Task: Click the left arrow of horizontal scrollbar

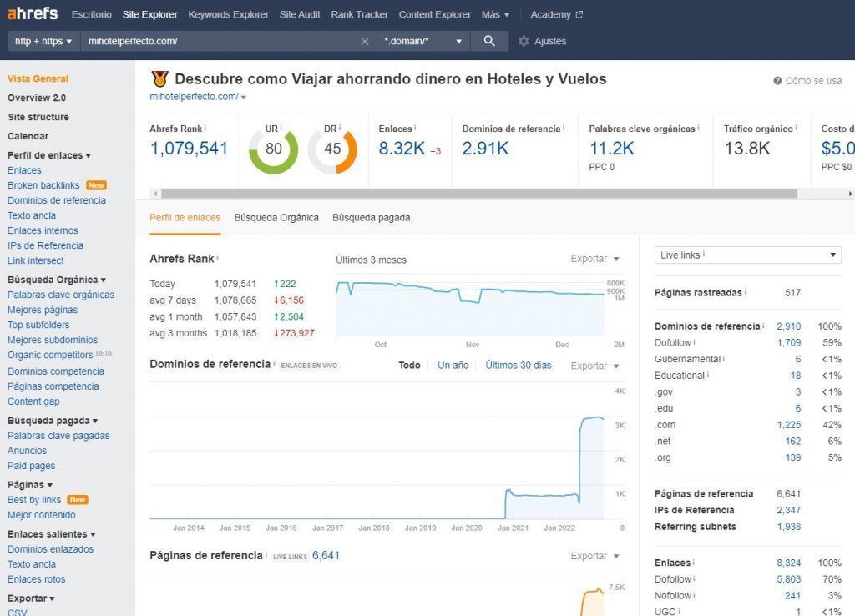Action: (x=155, y=194)
